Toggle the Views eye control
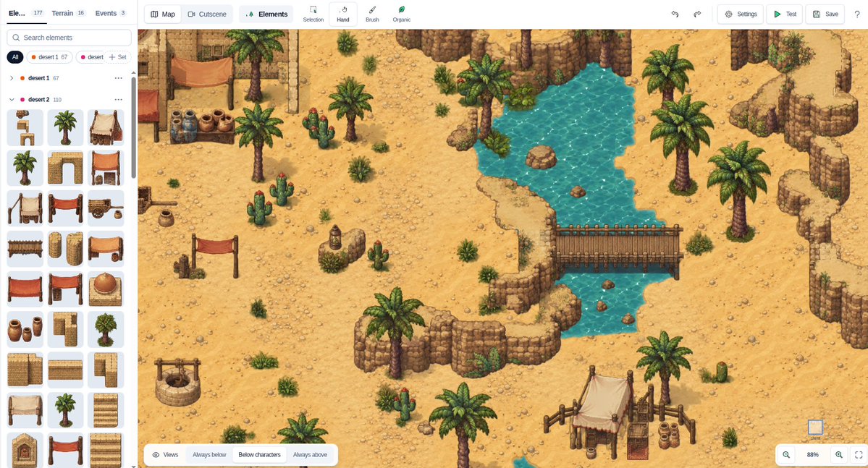 click(x=165, y=455)
